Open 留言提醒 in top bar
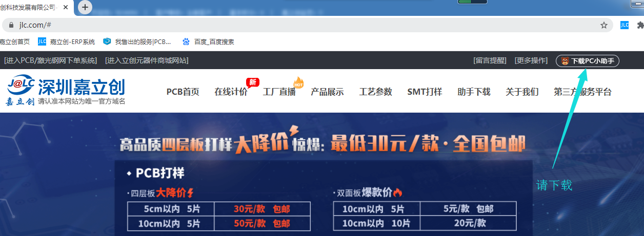Viewport: 644px width, 236px height. tap(491, 60)
